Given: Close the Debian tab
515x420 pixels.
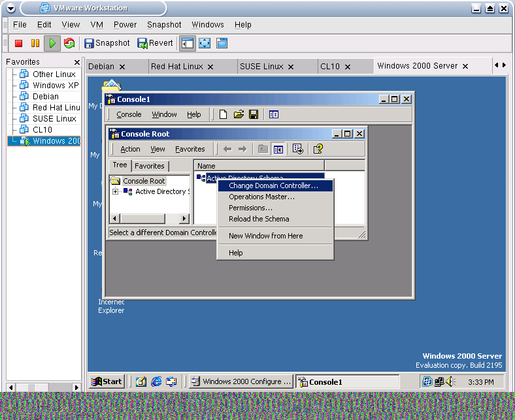Looking at the screenshot, I should [x=122, y=67].
